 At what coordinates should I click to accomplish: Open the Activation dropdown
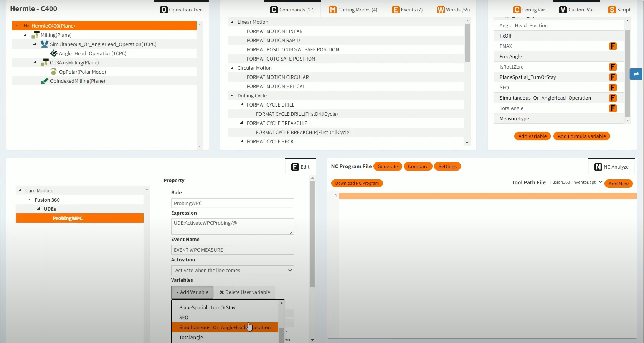[232, 270]
